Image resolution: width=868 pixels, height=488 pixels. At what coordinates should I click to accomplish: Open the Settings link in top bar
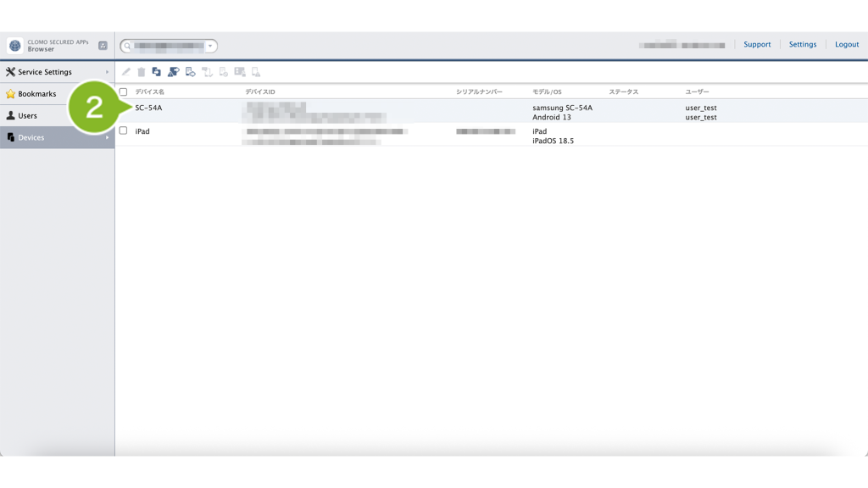802,44
